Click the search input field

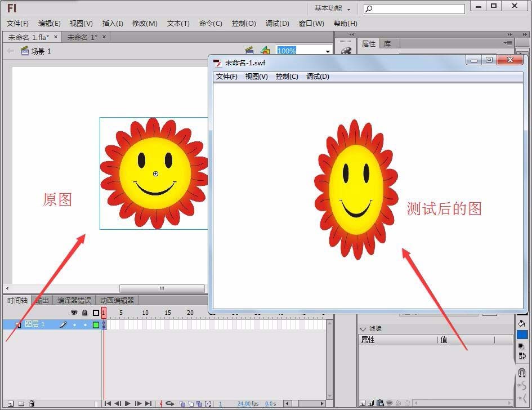414,8
